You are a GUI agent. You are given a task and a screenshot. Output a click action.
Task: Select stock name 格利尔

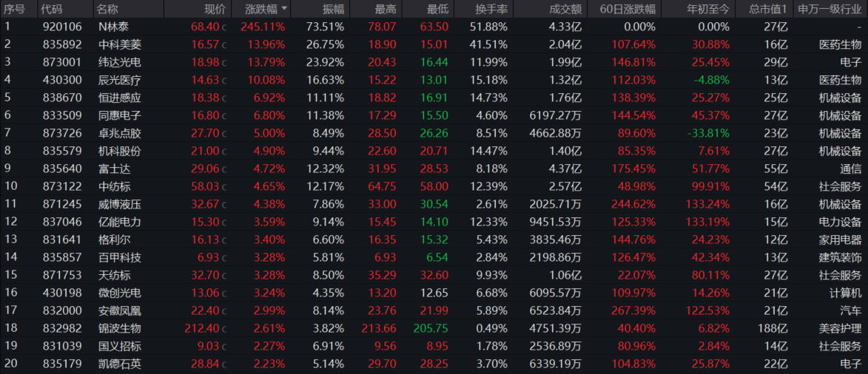point(114,239)
